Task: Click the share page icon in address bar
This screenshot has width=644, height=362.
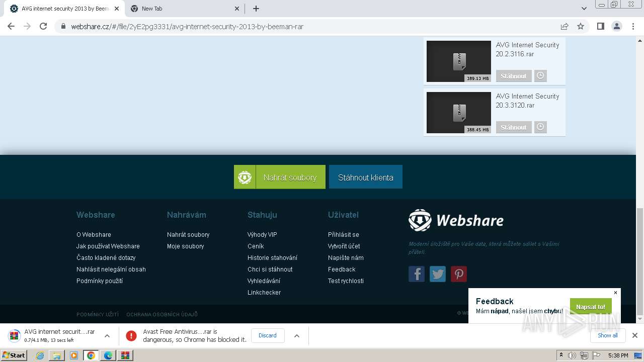Action: tap(565, 26)
